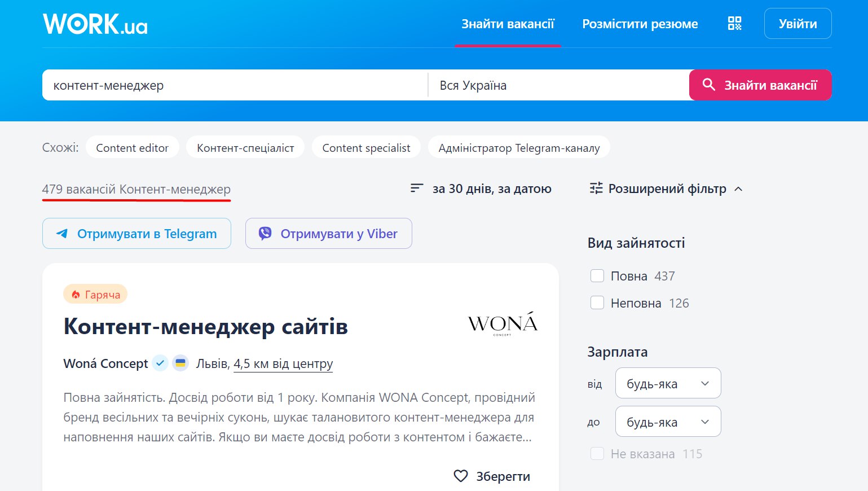Switch to Знайти вакансії tab
This screenshot has width=868, height=491.
point(508,24)
